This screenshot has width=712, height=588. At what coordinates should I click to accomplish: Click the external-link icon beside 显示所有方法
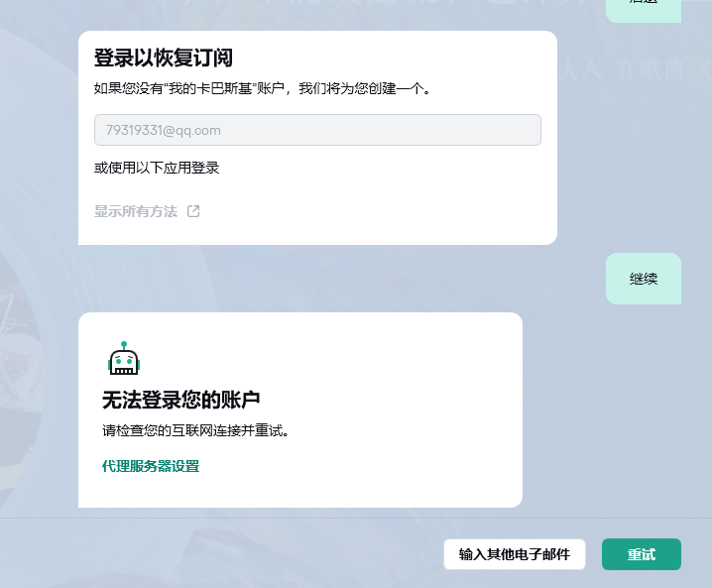pos(193,211)
